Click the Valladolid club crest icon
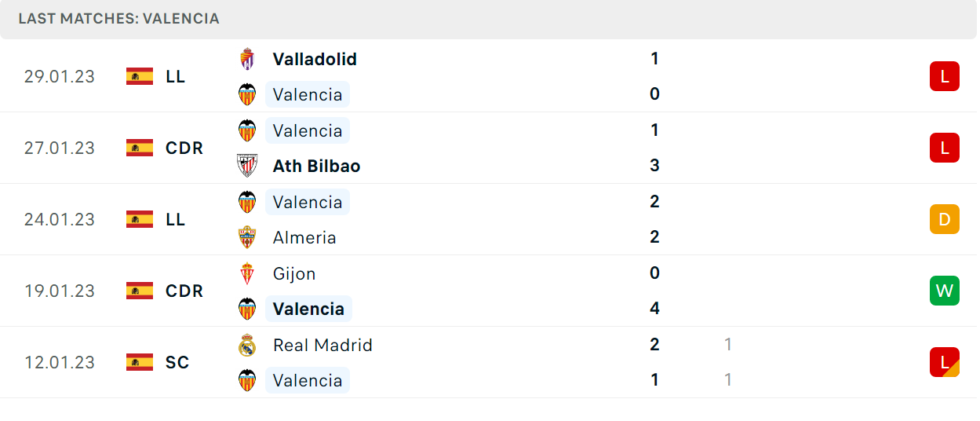 (x=247, y=59)
